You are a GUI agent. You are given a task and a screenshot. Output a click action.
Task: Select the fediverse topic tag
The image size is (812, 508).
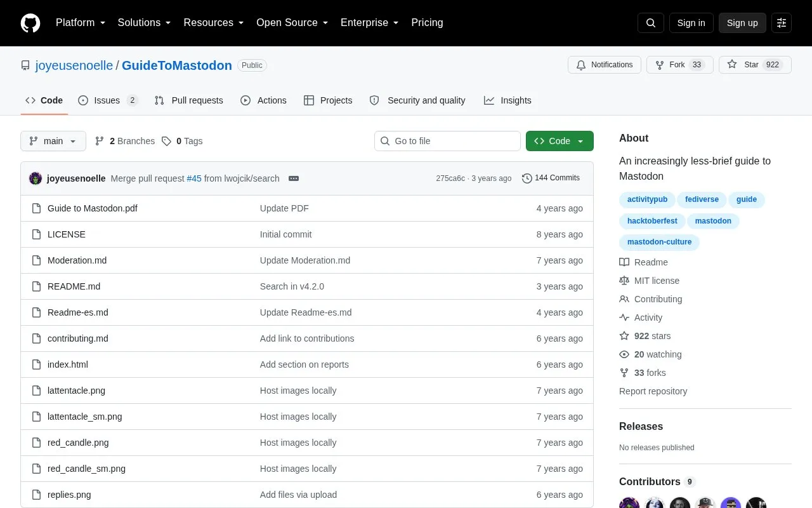[x=702, y=200]
